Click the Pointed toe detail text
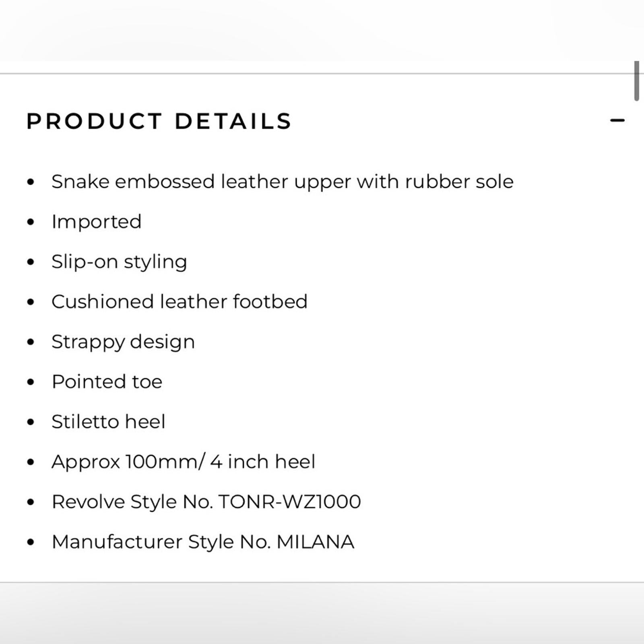This screenshot has width=644, height=644. (107, 382)
